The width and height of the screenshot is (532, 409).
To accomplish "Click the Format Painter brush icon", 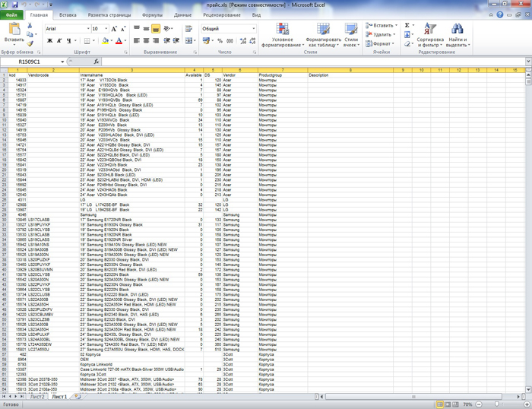I will pyautogui.click(x=30, y=43).
